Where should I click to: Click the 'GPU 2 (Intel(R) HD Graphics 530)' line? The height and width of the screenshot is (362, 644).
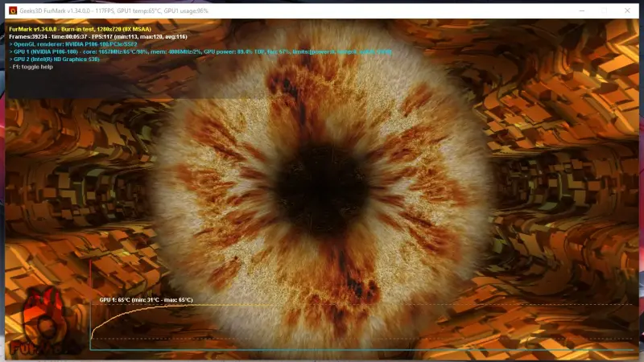[54, 59]
